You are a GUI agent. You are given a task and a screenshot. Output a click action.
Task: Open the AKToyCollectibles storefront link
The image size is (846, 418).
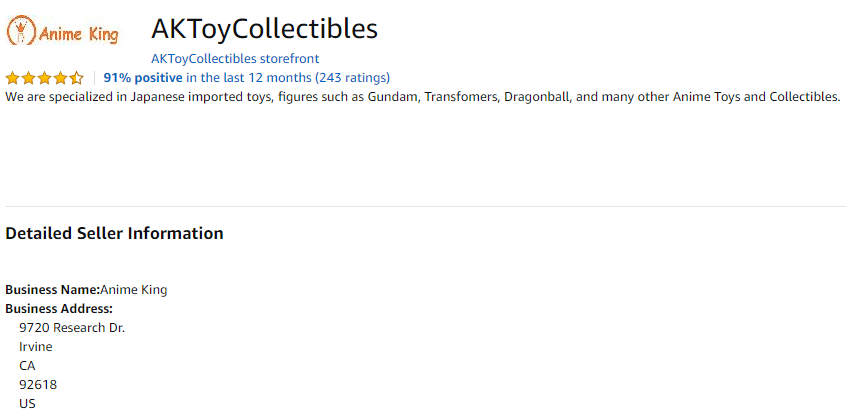coord(235,58)
